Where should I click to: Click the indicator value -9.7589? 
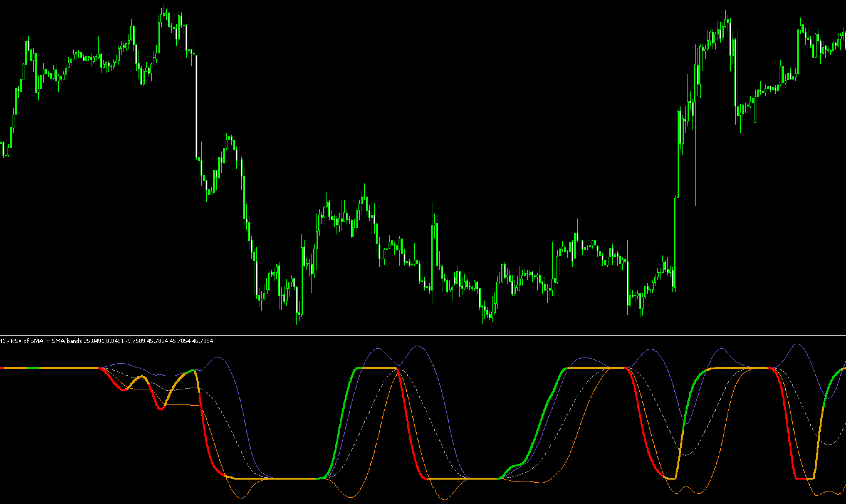[x=135, y=341]
